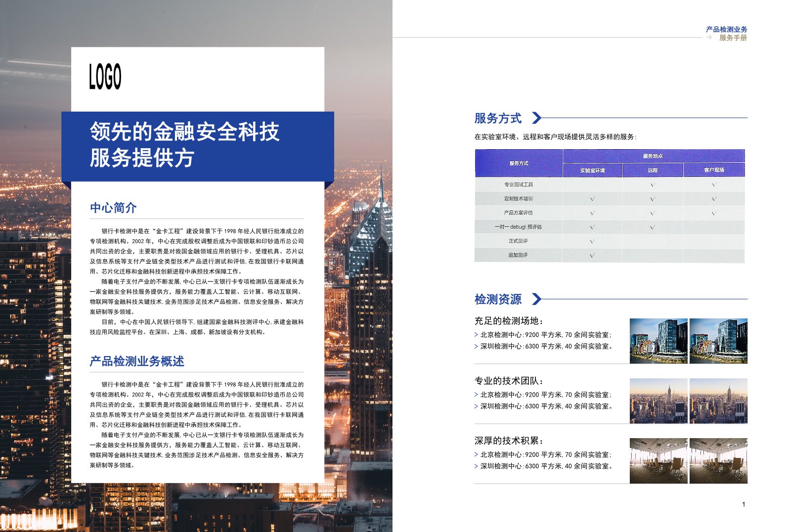Click the checkmark for 一对一 debug 预评估 under 远程
The image size is (785, 532).
(x=653, y=227)
